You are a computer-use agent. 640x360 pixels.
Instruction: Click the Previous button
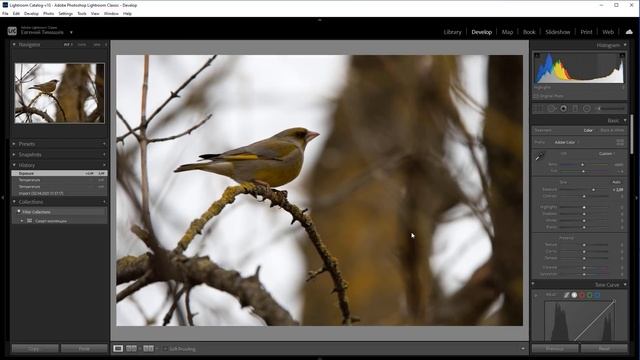coord(555,349)
